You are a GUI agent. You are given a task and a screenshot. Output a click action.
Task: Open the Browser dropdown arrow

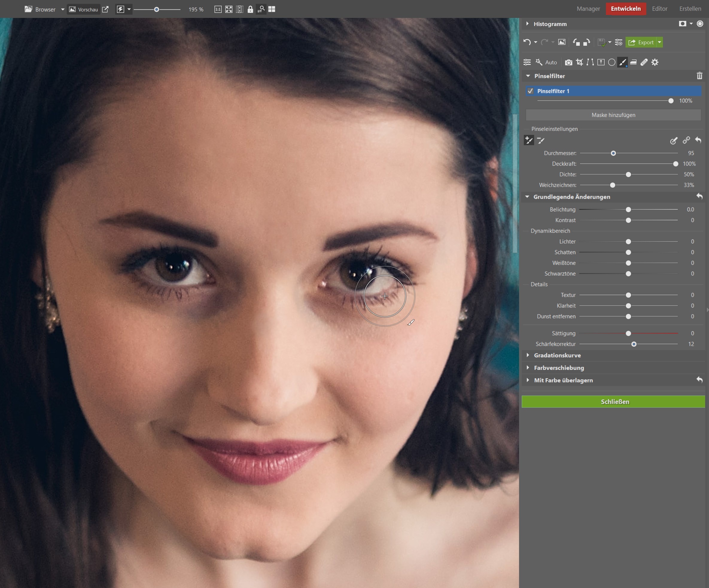[63, 10]
